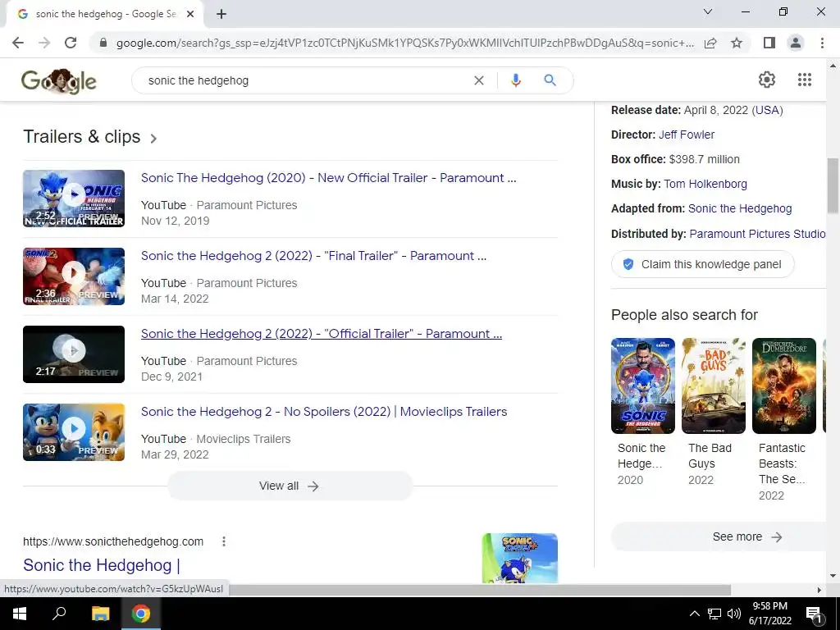Expand the Trailers & clips section

90,137
